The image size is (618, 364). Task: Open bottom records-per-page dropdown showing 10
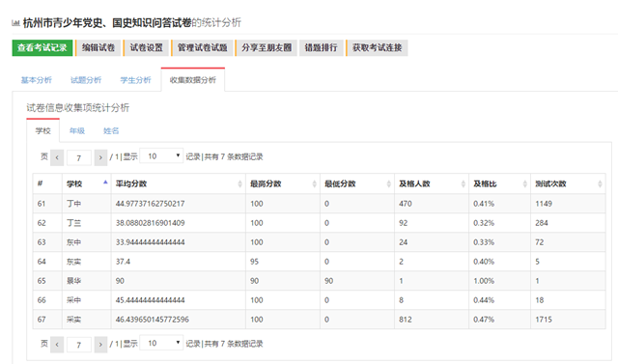coord(161,343)
